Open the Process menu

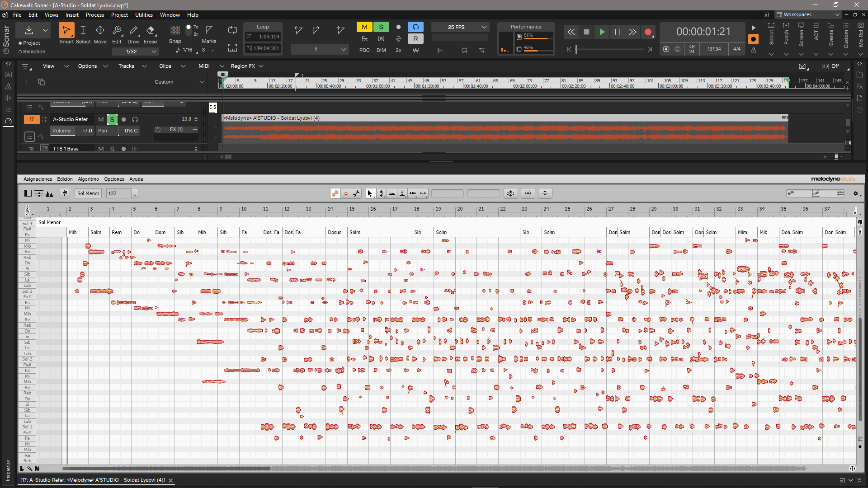coord(94,15)
